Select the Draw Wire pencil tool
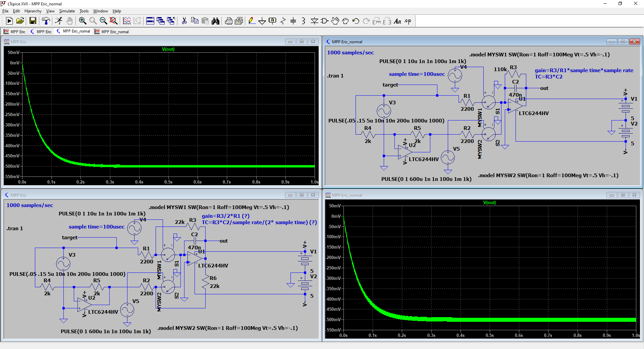This screenshot has height=349, width=644. point(252,21)
